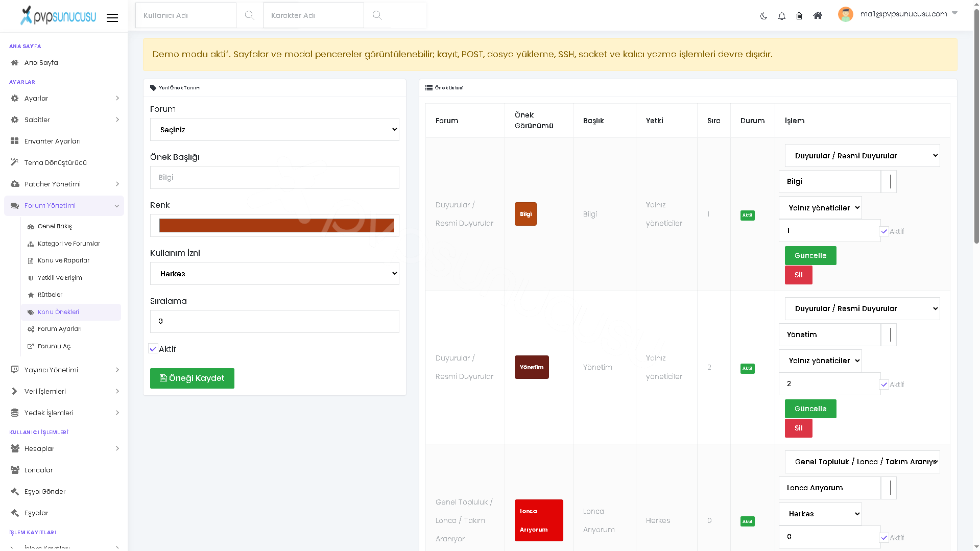Click the Önek Başlığı input field
This screenshot has height=551, width=980.
point(275,178)
